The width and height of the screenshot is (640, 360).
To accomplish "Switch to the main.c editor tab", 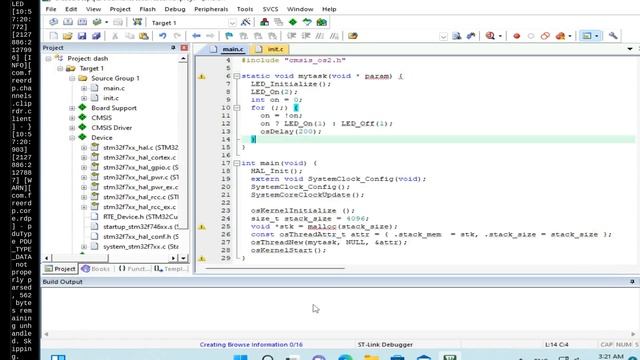I will (x=227, y=49).
